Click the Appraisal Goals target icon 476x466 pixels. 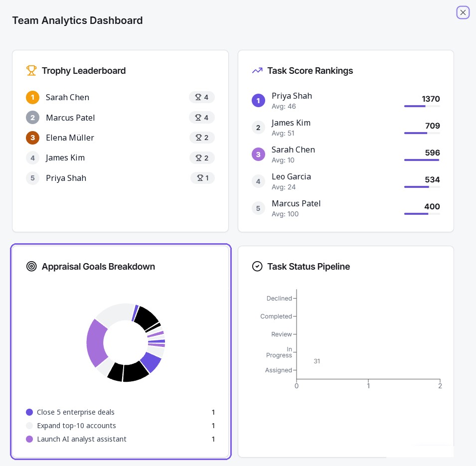31,266
